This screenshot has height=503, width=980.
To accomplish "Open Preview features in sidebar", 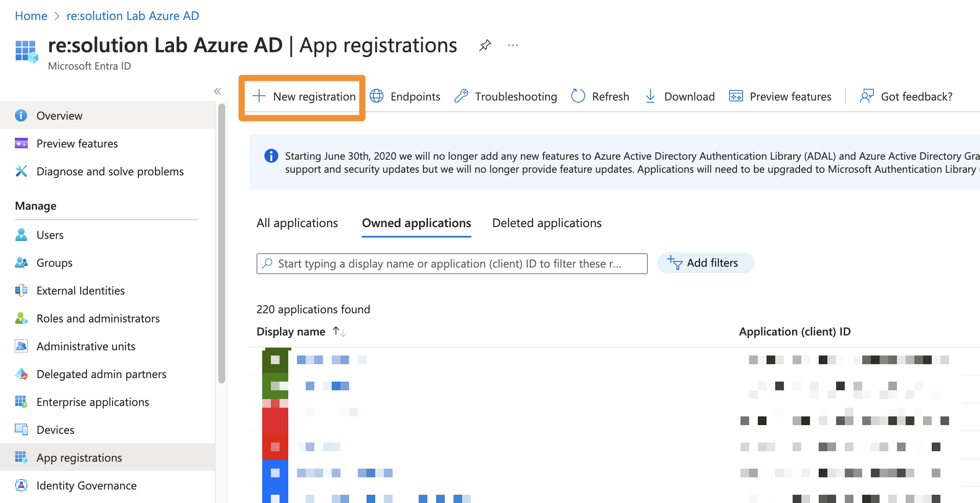I will (x=108, y=144).
